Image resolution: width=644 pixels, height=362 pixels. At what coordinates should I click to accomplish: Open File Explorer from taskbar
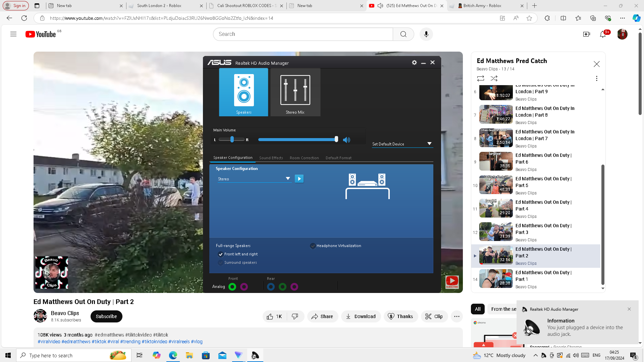coord(189,355)
